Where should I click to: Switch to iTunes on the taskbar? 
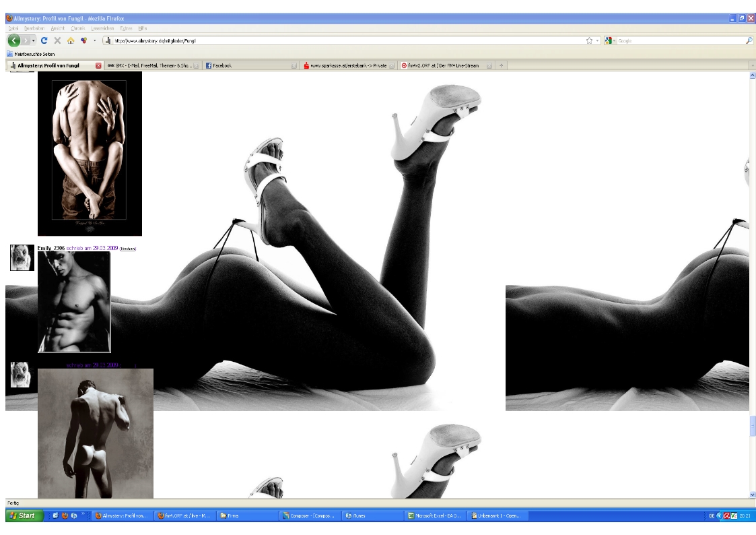click(374, 515)
